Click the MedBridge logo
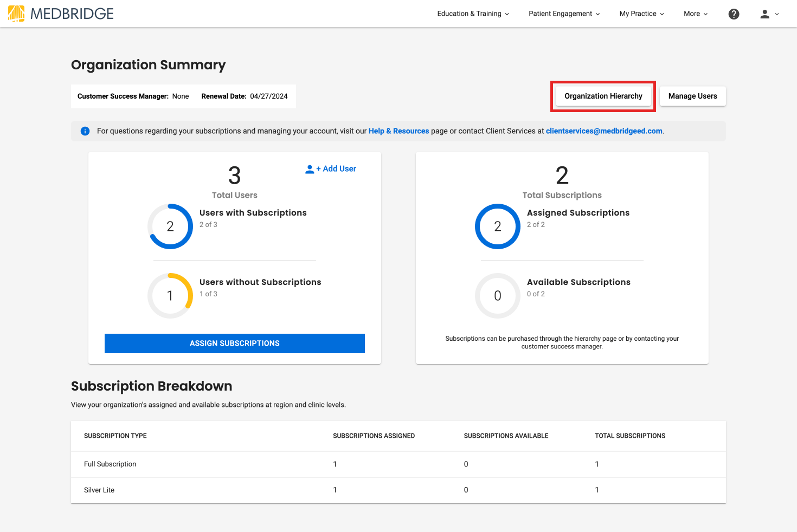 (x=60, y=14)
